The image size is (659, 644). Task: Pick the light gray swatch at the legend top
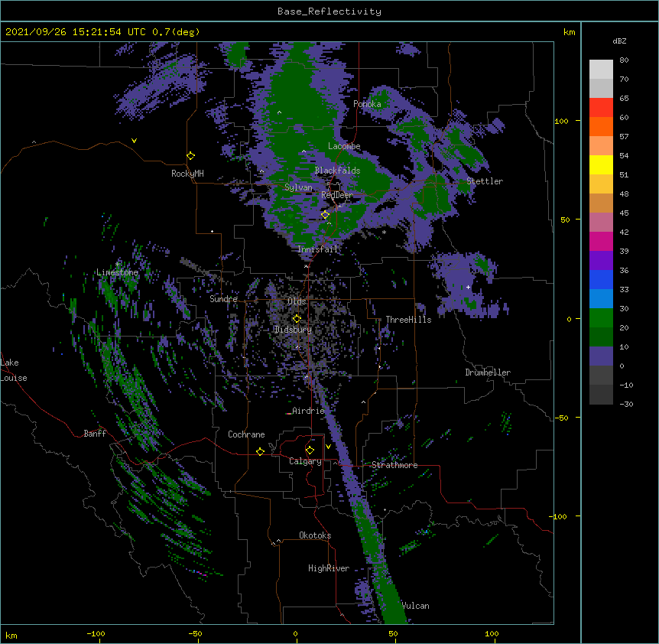coord(601,69)
